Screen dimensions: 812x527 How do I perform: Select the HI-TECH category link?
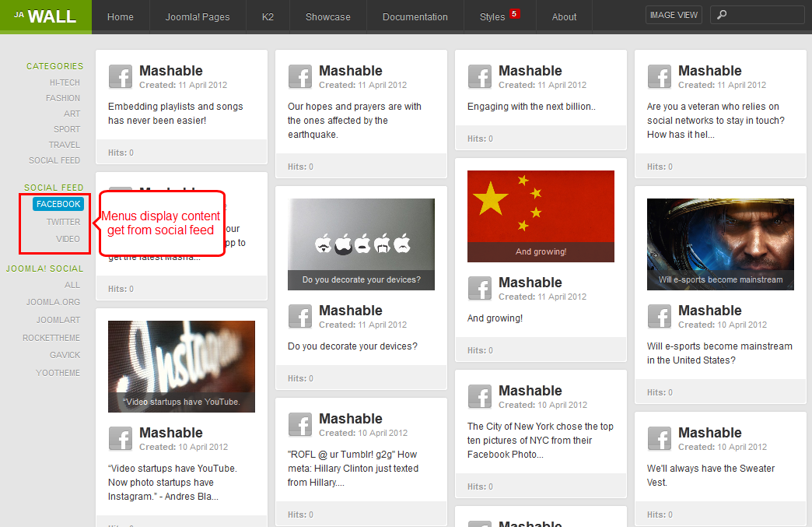tap(65, 83)
